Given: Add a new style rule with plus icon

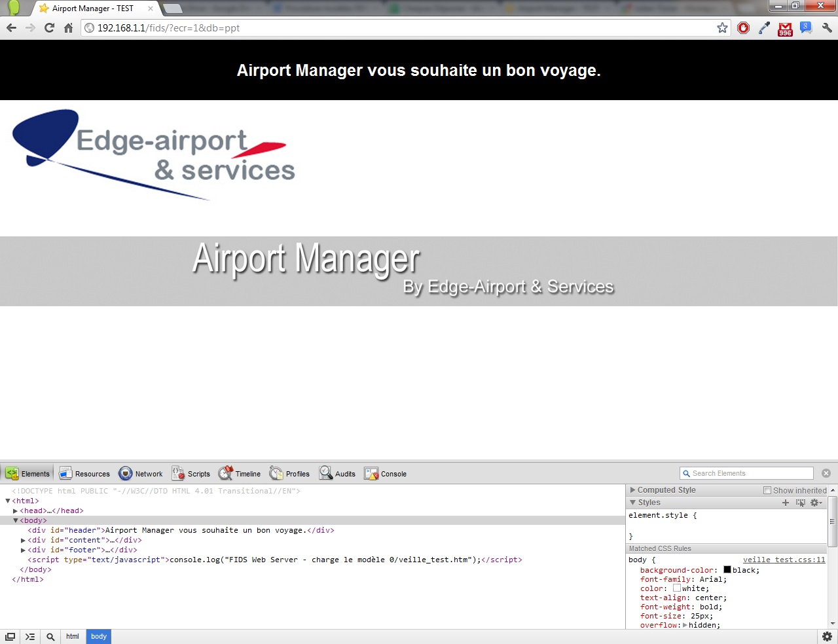Looking at the screenshot, I should 786,503.
